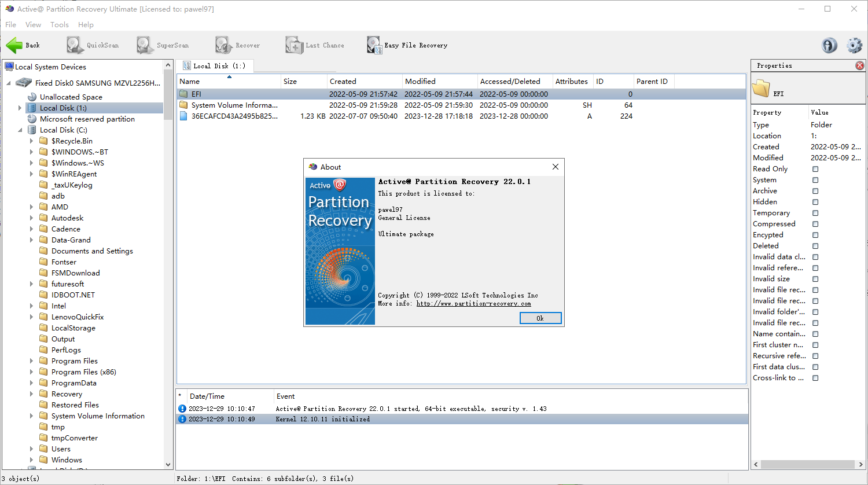The height and width of the screenshot is (485, 868).
Task: Expand ProgramData folder node
Action: pyautogui.click(x=31, y=383)
